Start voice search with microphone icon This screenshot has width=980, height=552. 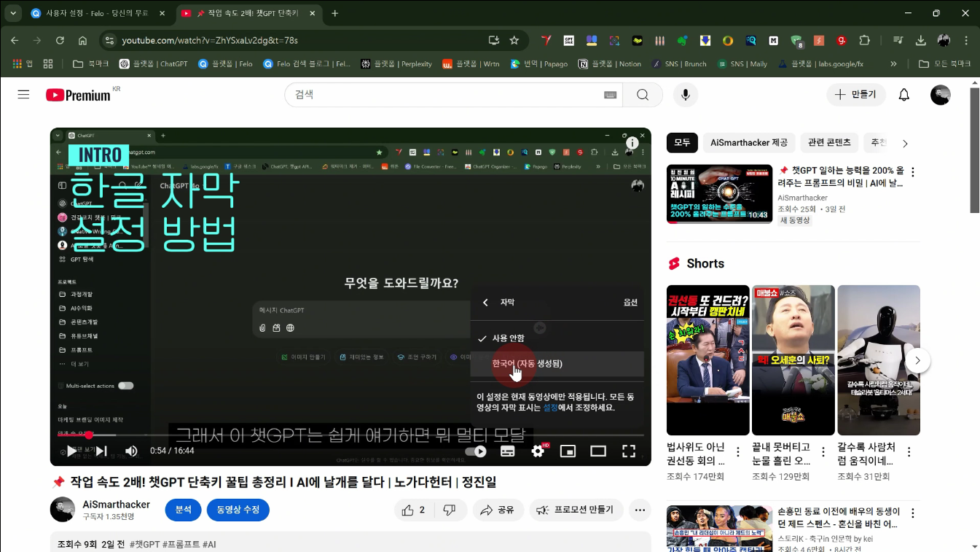click(x=685, y=95)
